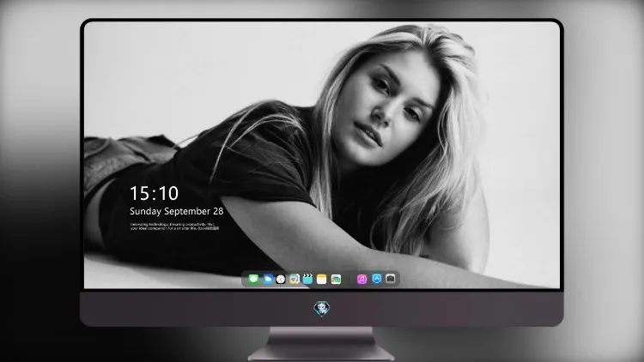
Task: Open the blue App Store icon
Action: point(377,279)
